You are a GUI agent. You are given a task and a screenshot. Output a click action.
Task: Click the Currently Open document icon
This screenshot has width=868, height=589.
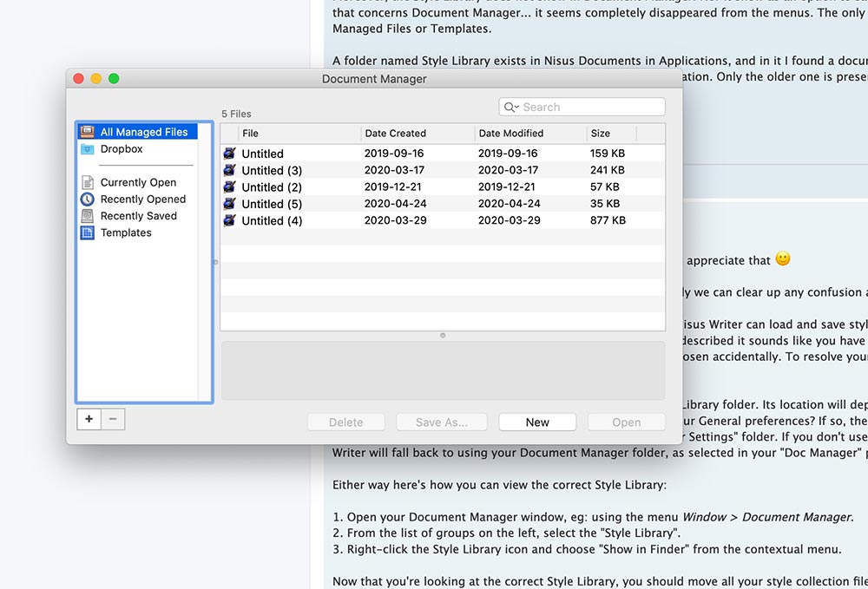[x=88, y=182]
